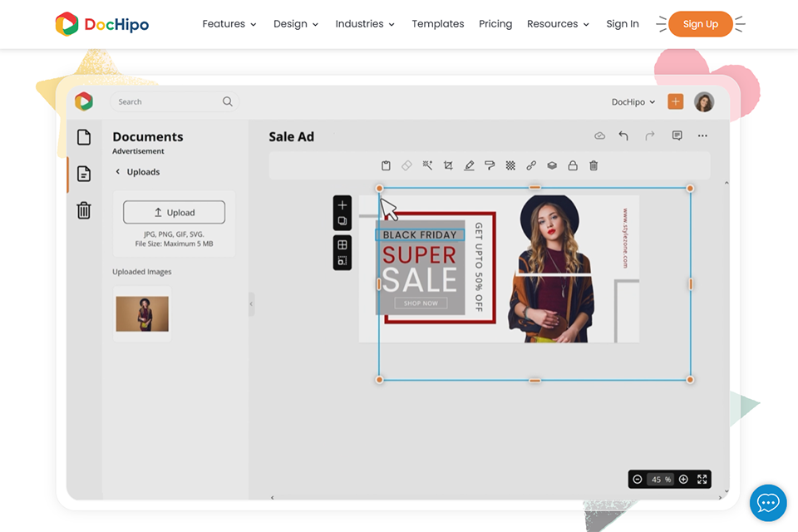The image size is (798, 532).
Task: Click the paste clipboard toolbar icon
Action: point(386,165)
